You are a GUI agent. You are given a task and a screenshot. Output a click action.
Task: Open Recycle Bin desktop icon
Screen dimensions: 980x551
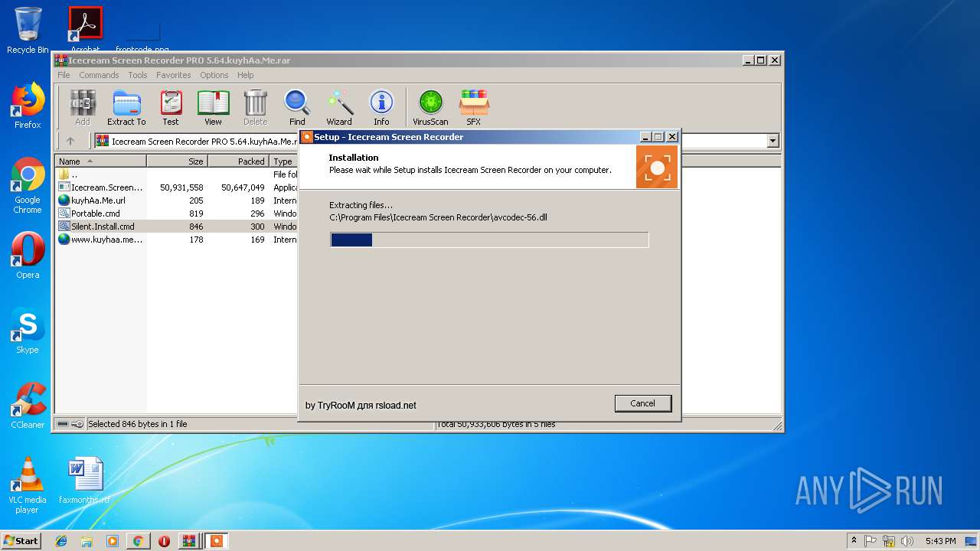tap(28, 31)
